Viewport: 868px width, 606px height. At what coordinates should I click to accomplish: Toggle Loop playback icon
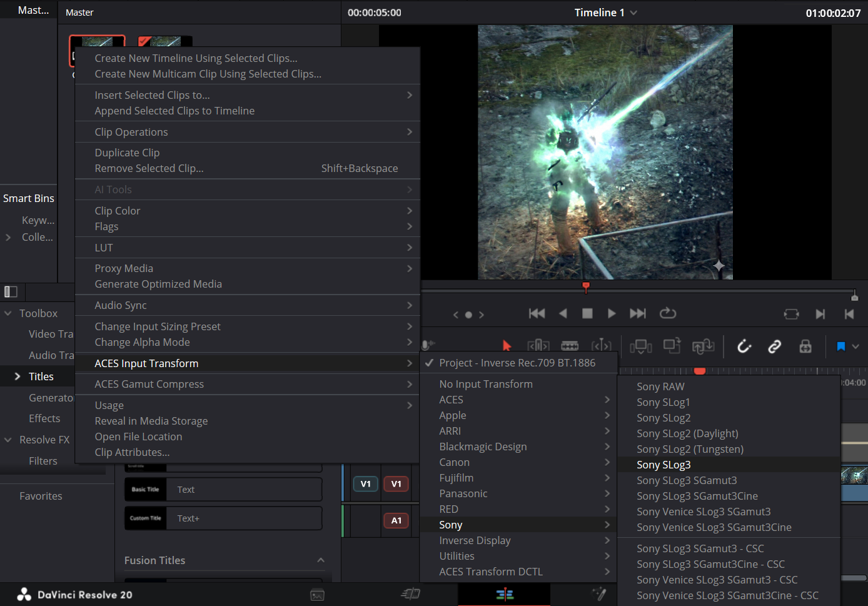[x=668, y=313]
